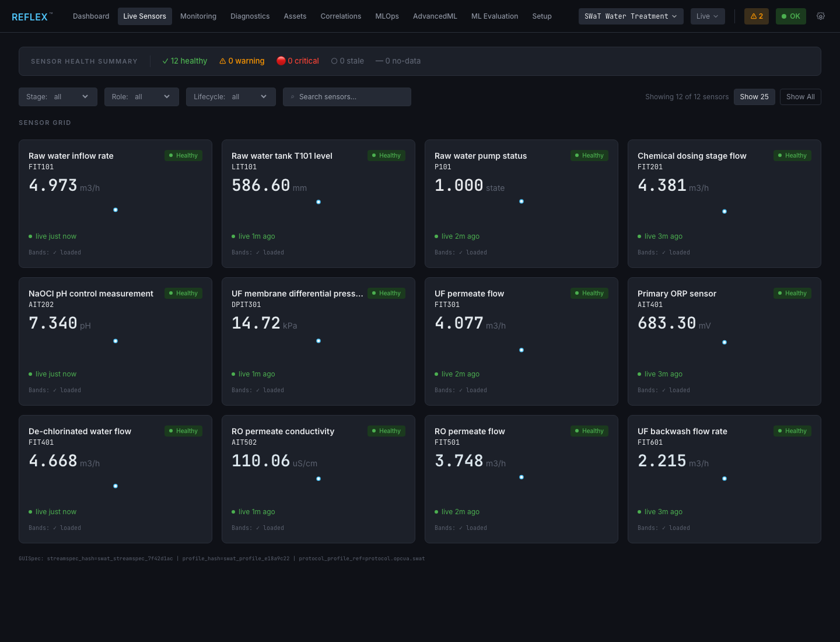Open the Diagnostics tab
The image size is (840, 642).
click(250, 16)
